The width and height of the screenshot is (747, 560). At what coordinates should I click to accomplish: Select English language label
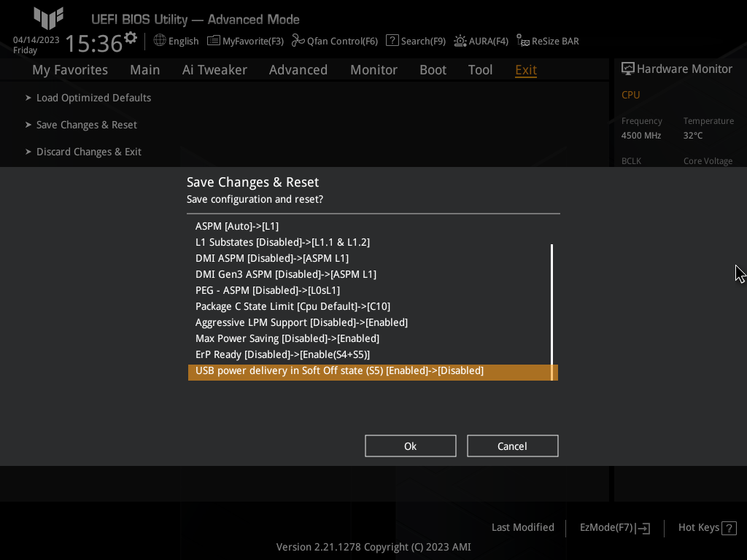[183, 41]
